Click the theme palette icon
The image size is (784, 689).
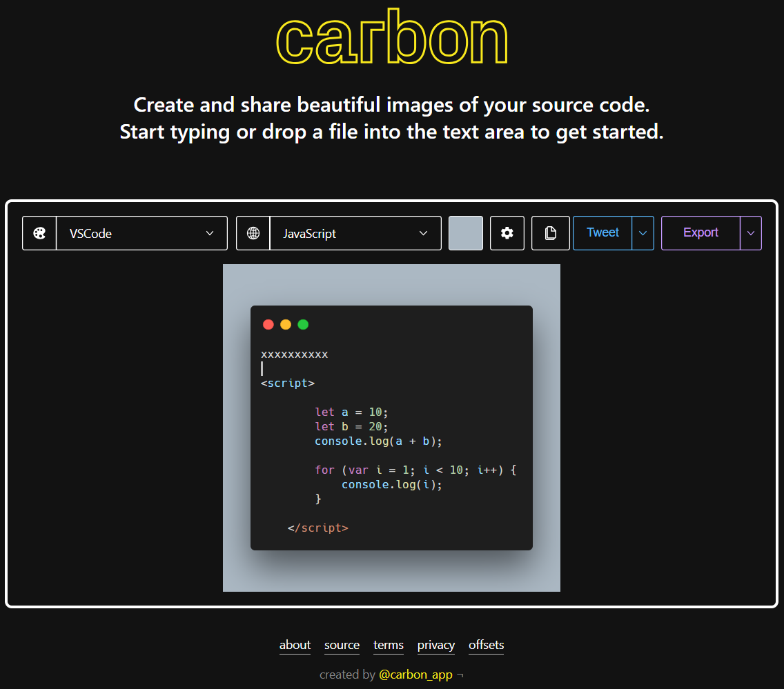[39, 233]
